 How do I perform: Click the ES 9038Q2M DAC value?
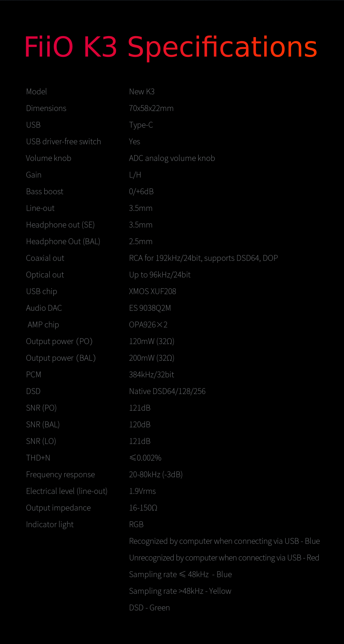150,308
